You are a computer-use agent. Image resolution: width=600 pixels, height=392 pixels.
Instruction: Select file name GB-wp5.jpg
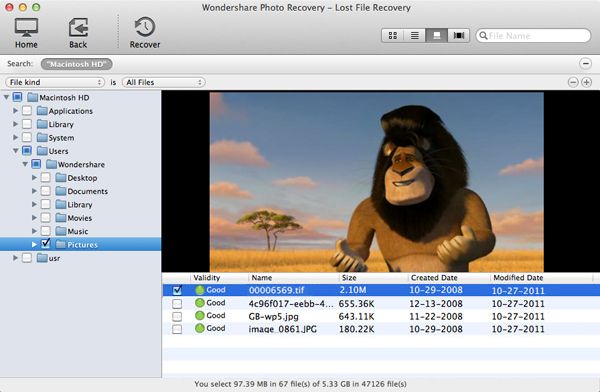coord(274,317)
